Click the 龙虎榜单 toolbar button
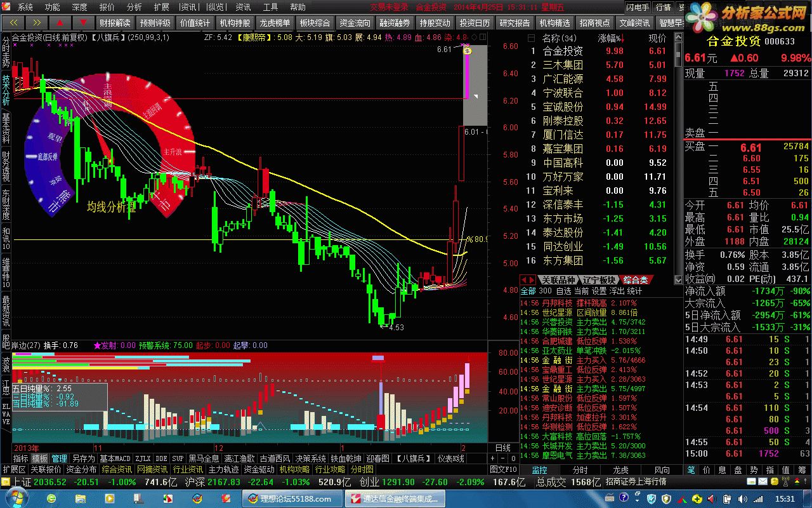 point(275,22)
